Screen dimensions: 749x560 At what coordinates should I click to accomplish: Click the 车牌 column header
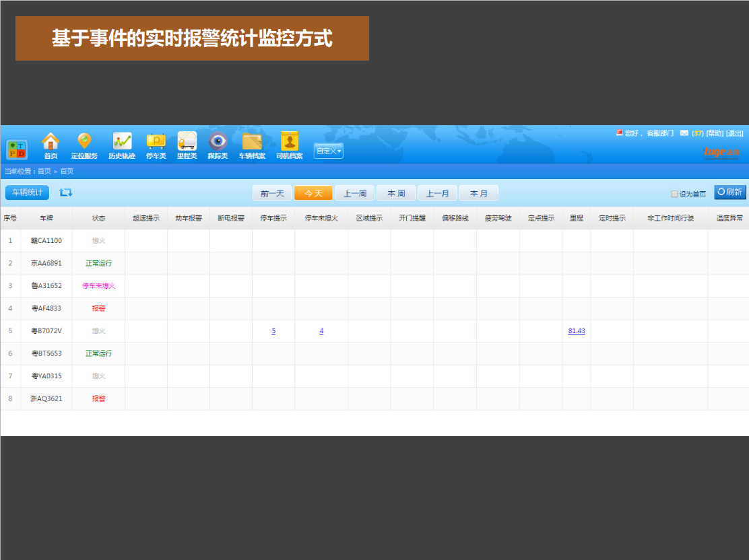(46, 218)
